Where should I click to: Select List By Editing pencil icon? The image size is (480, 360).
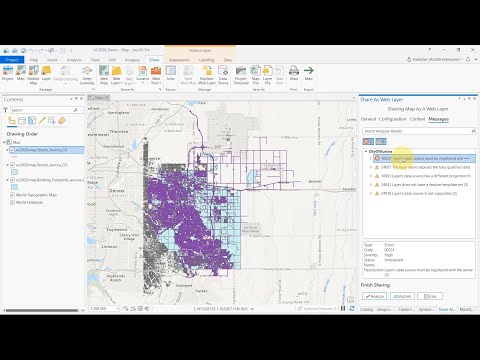coord(42,121)
